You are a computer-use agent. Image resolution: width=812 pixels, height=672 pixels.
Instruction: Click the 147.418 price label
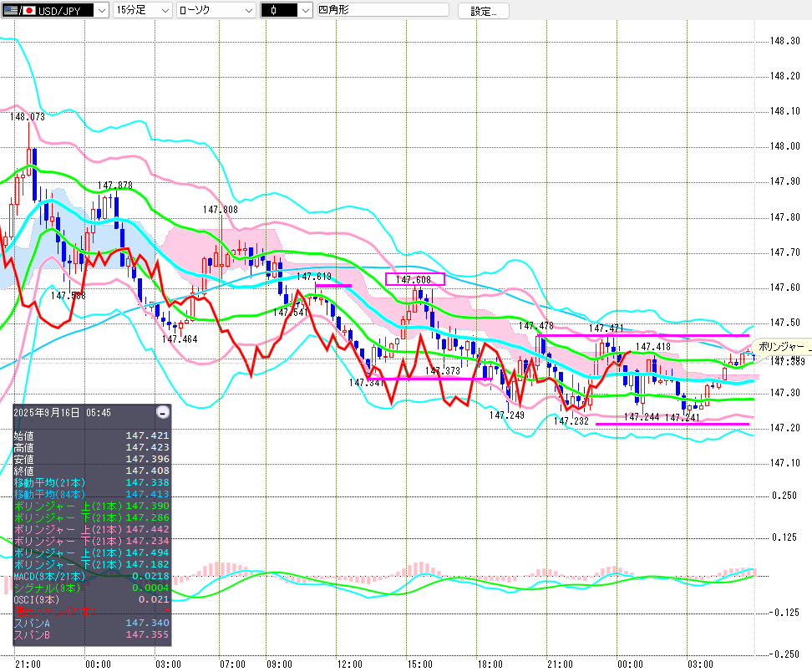click(x=653, y=347)
